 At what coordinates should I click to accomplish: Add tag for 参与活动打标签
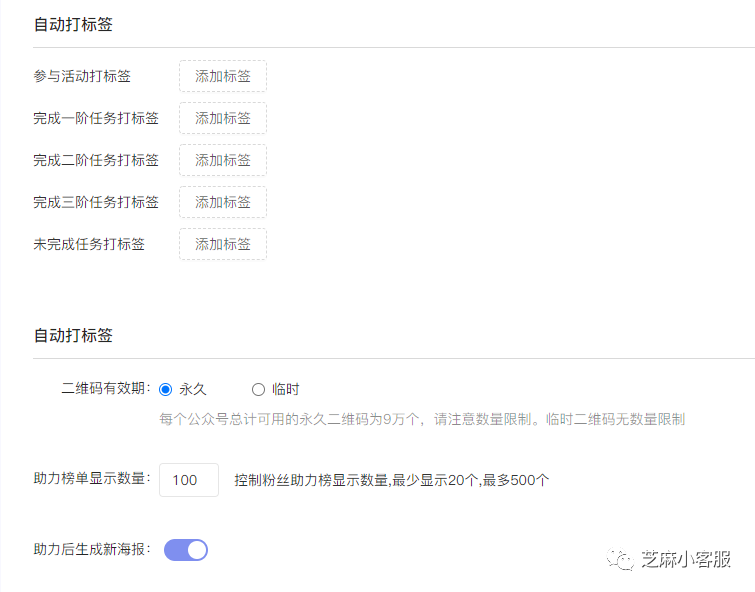[223, 76]
